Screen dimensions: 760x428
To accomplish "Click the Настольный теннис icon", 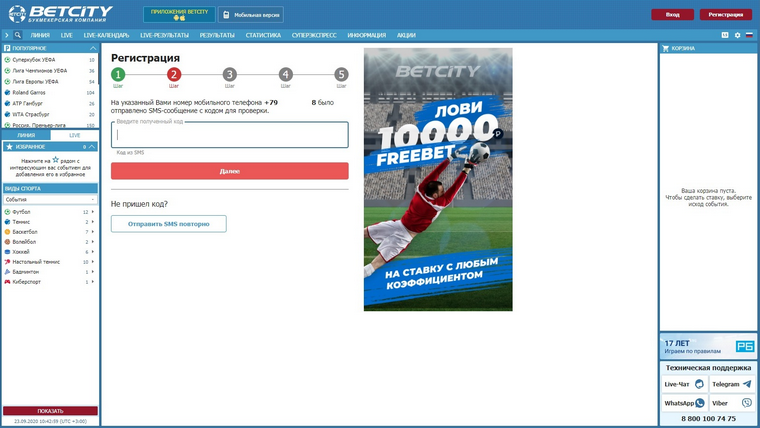I will point(7,262).
